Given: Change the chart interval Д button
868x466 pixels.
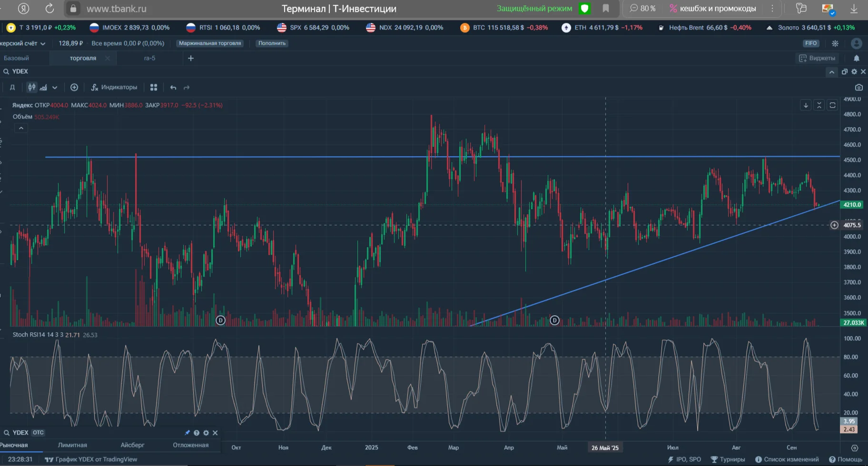Looking at the screenshot, I should pyautogui.click(x=12, y=87).
